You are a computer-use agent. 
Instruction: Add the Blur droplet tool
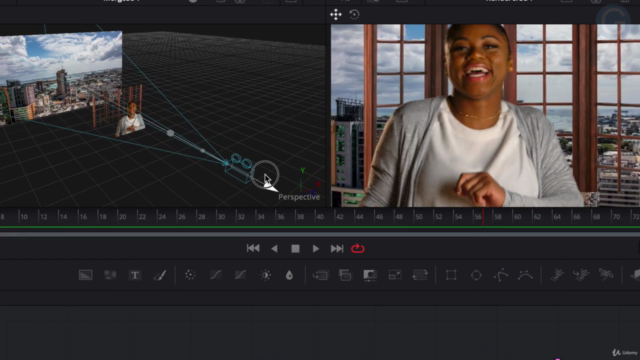click(x=289, y=275)
